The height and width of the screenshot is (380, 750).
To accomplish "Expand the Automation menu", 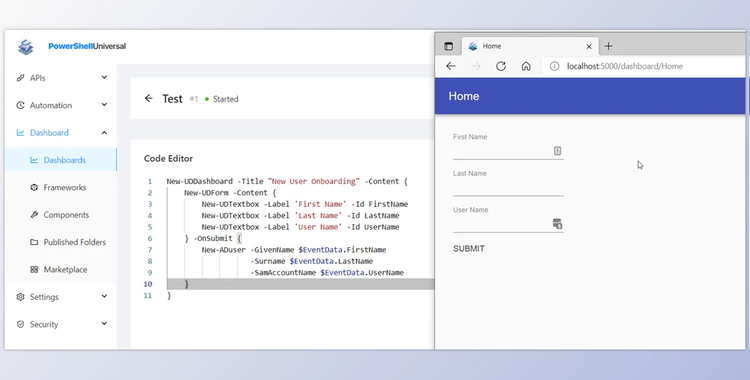I will [x=104, y=105].
